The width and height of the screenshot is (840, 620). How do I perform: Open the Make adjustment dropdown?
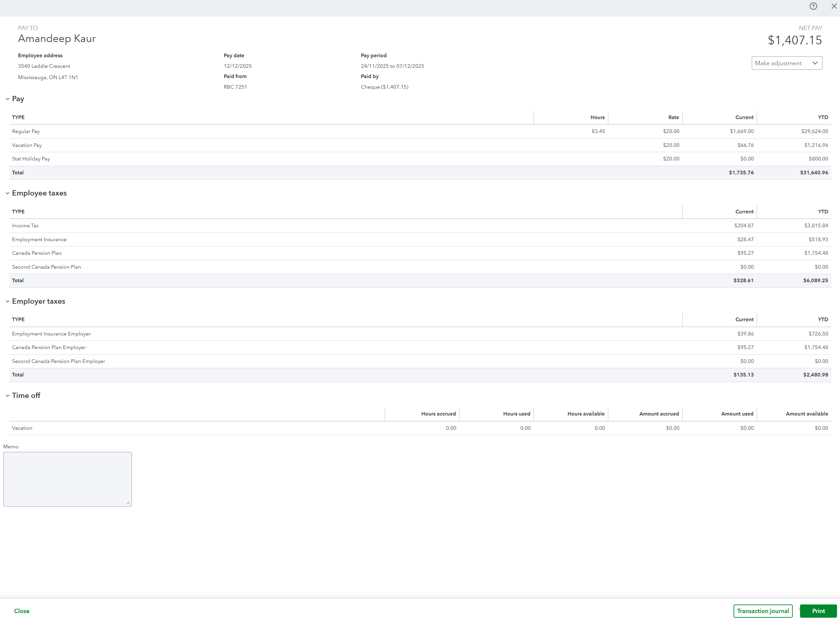786,63
